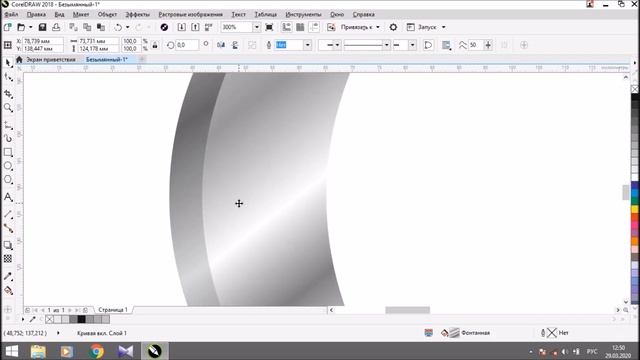640x360 pixels.
Task: Mirror the object vertically
Action: [x=235, y=45]
